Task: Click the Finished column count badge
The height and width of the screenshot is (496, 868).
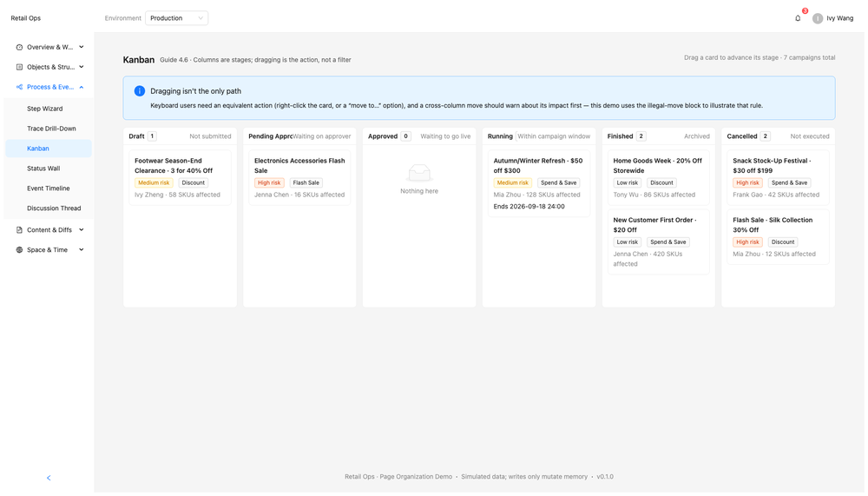Action: pos(641,136)
